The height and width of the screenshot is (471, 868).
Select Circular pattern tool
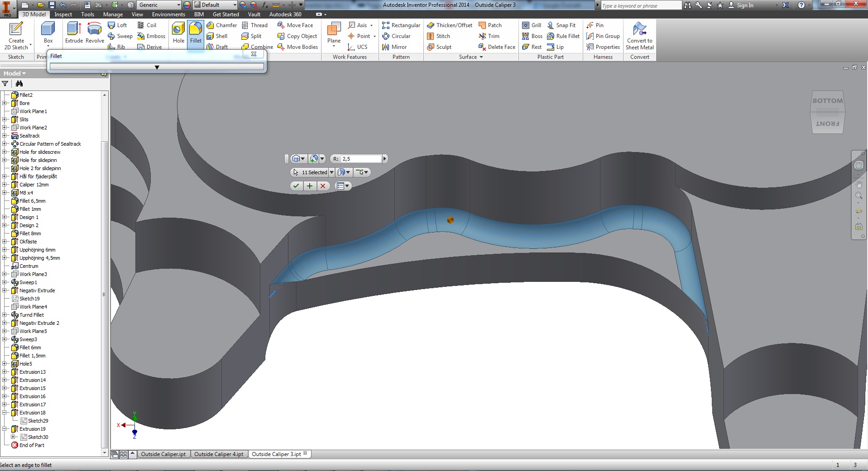(396, 36)
